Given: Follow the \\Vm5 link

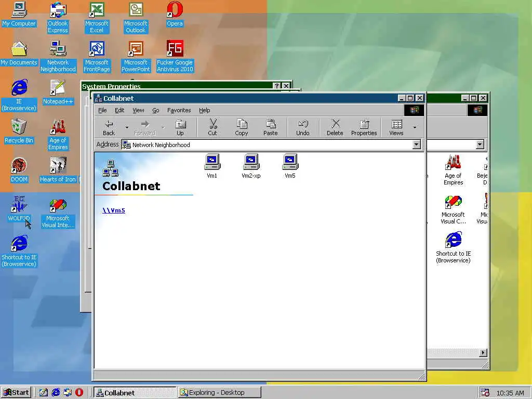Looking at the screenshot, I should (x=114, y=210).
